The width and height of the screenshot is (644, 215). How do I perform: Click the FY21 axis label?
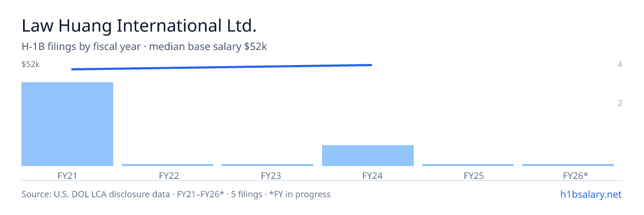pos(67,175)
